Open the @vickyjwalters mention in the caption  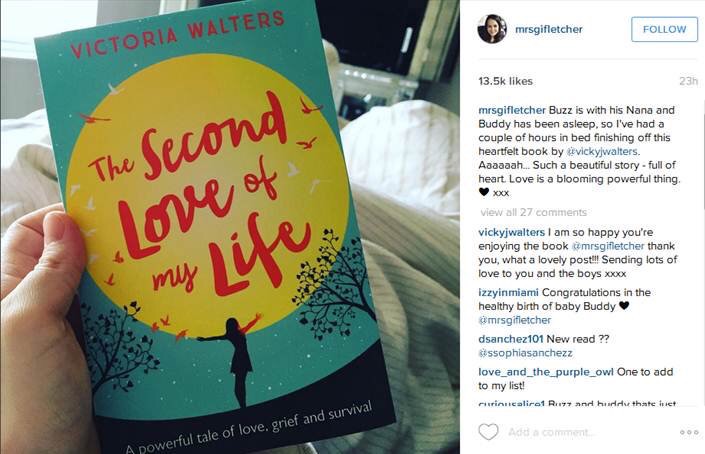point(602,151)
